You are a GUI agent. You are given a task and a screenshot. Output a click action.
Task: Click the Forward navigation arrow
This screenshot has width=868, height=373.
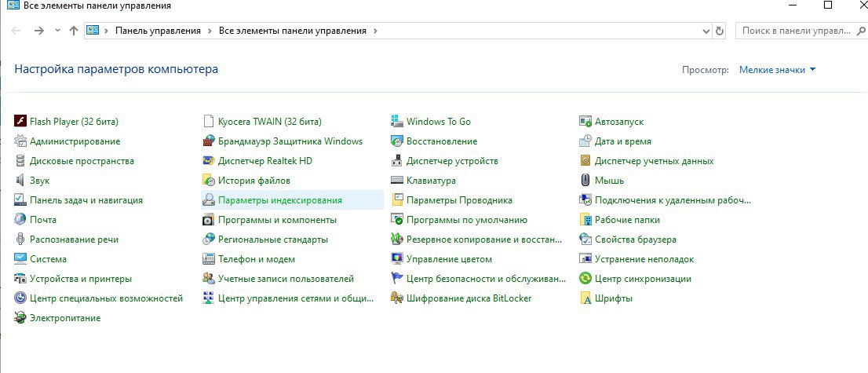pos(38,31)
